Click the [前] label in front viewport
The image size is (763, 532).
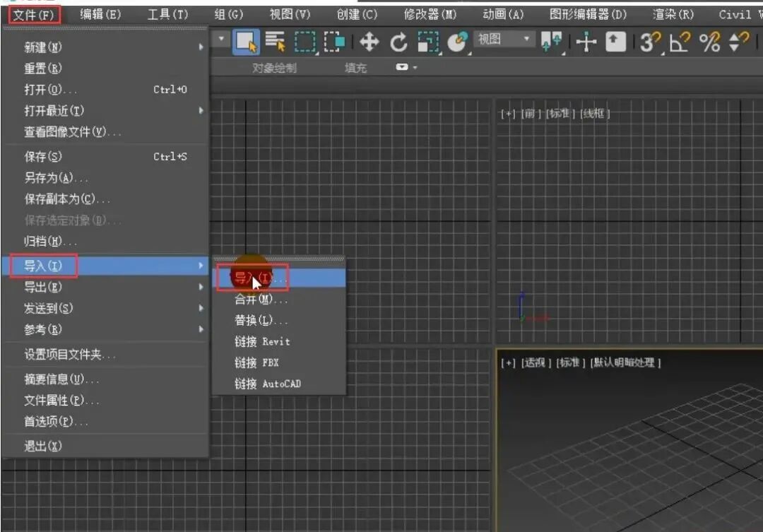[531, 114]
